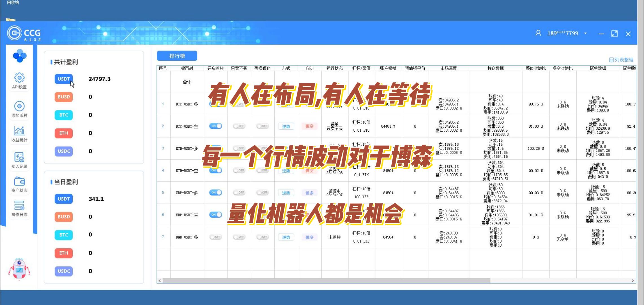Select the ETH tag under 当日盈利
644x305 pixels.
tap(64, 253)
